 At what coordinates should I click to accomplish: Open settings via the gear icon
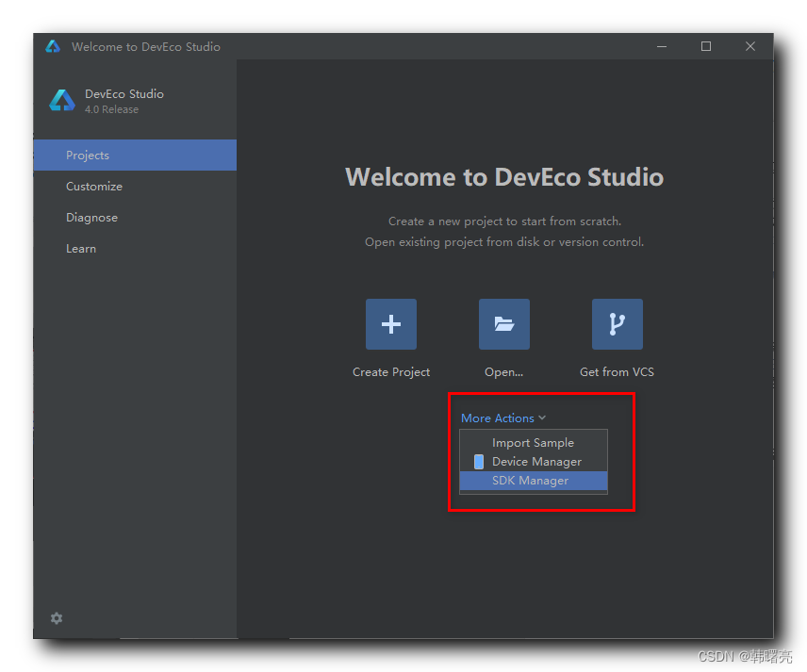[57, 618]
